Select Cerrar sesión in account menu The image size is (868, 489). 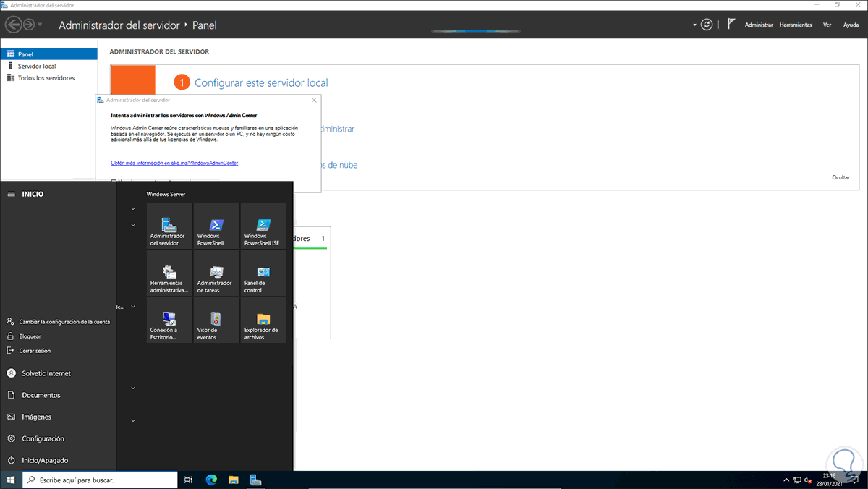(x=58, y=350)
